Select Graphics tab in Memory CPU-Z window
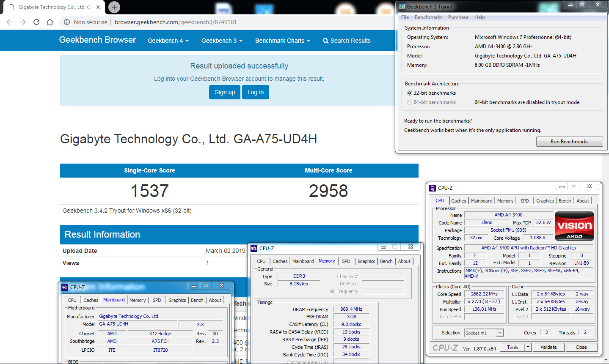Image resolution: width=609 pixels, height=364 pixels. pos(367,261)
